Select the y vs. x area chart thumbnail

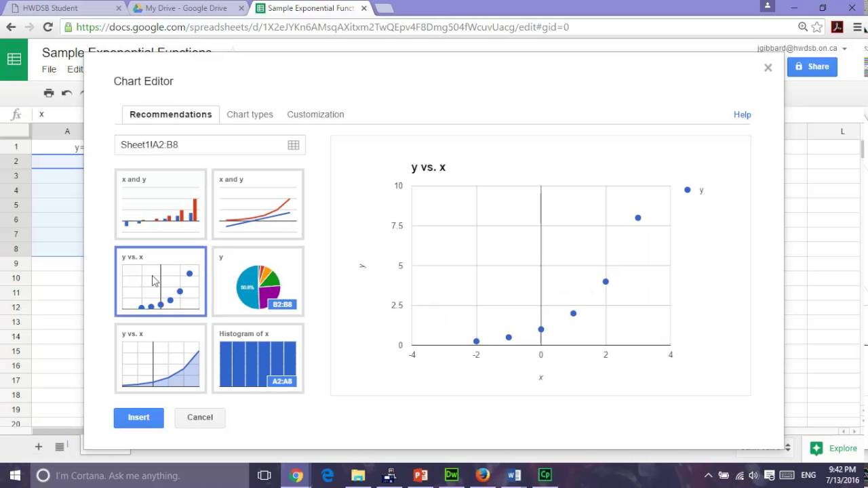click(x=161, y=359)
